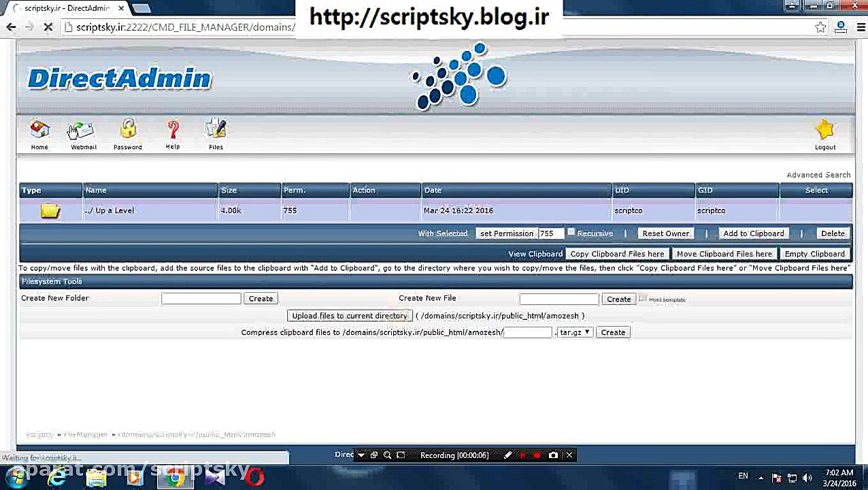The image size is (868, 490).
Task: Click the set Permission button
Action: click(507, 233)
